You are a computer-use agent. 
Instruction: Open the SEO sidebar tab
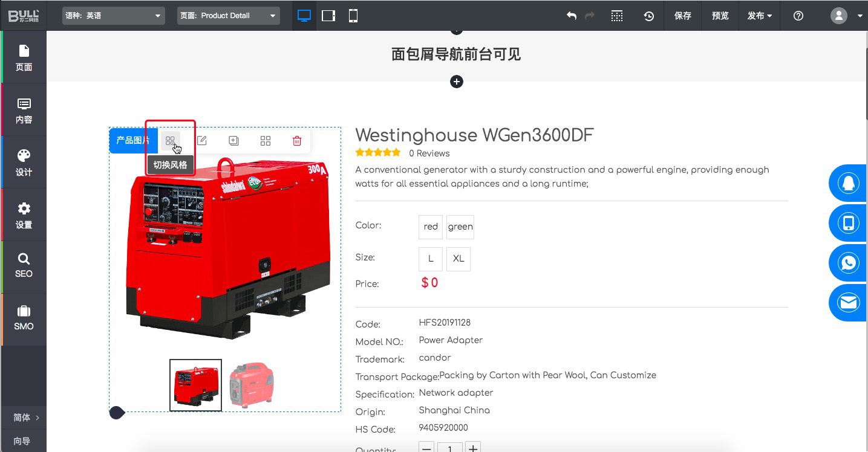[24, 266]
